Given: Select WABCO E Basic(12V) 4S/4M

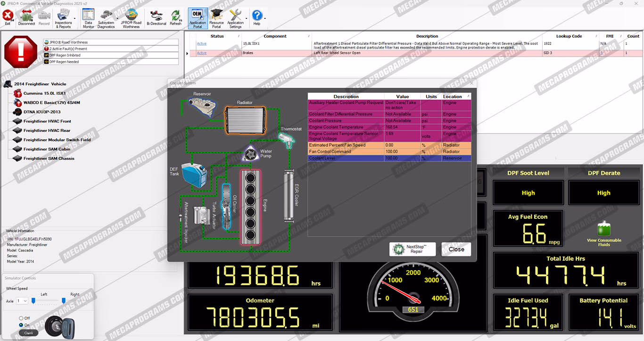Looking at the screenshot, I should [x=51, y=102].
